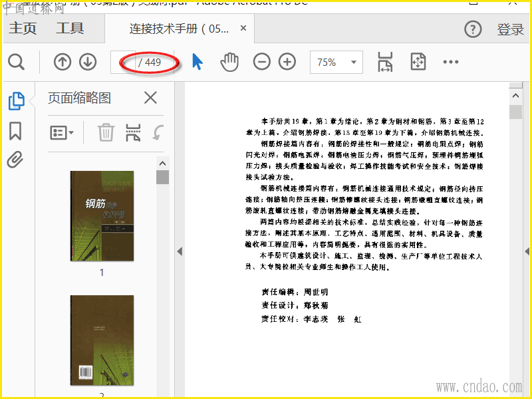Image resolution: width=532 pixels, height=399 pixels.
Task: Click the 登录 sign-in link
Action: pyautogui.click(x=511, y=29)
